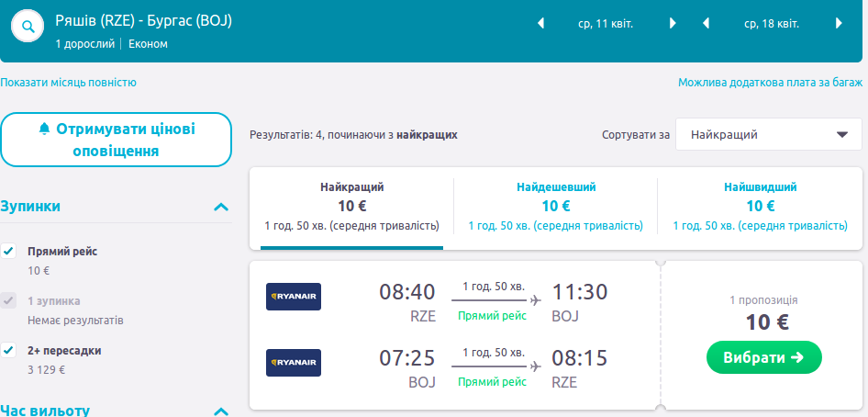Go to next departure date
This screenshot has height=417, width=868.
click(x=673, y=23)
